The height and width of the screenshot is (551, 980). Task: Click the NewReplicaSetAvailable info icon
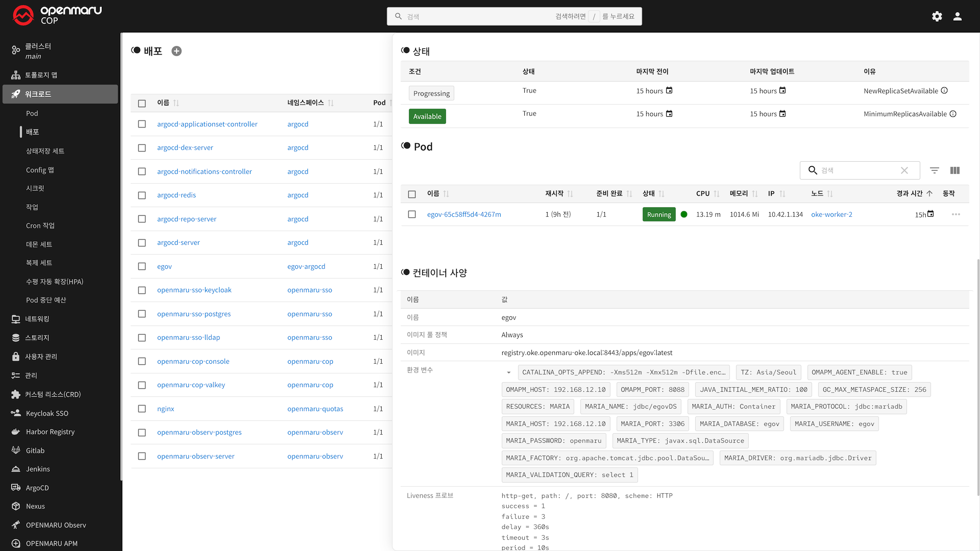pyautogui.click(x=944, y=91)
